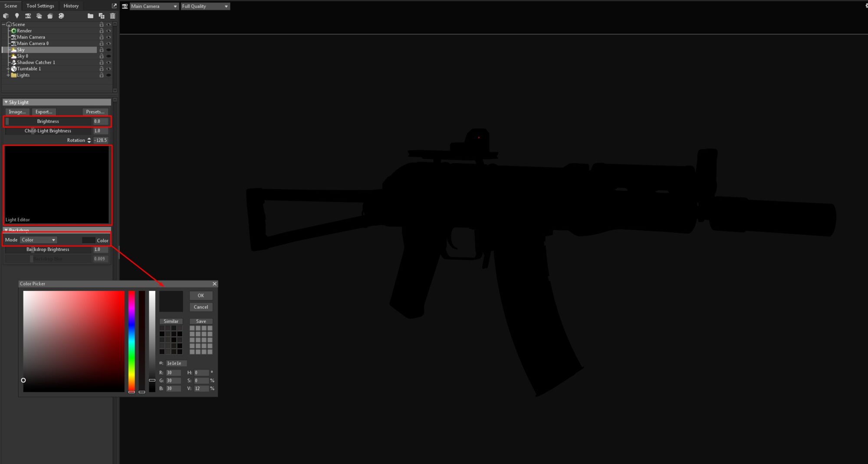Image resolution: width=868 pixels, height=464 pixels.
Task: Toggle visibility of the Render object
Action: coord(108,31)
